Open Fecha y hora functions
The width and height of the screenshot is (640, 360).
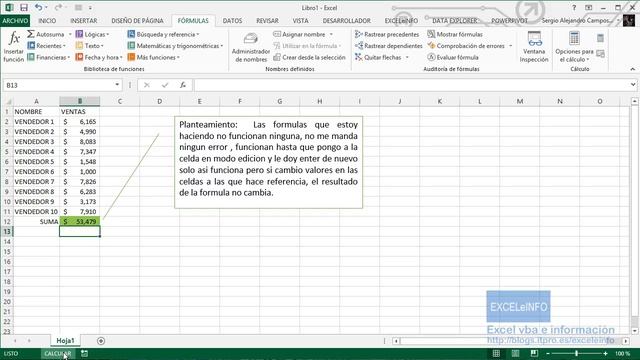pyautogui.click(x=99, y=57)
